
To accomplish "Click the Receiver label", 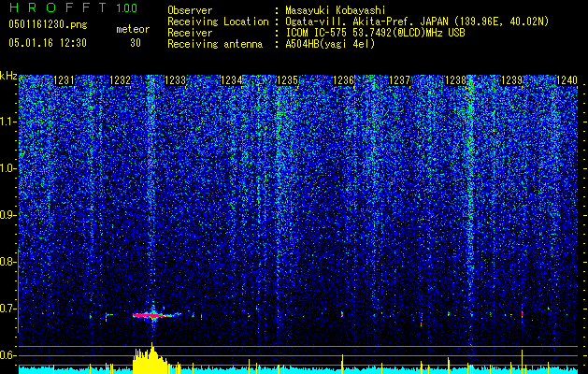I will pyautogui.click(x=190, y=33).
